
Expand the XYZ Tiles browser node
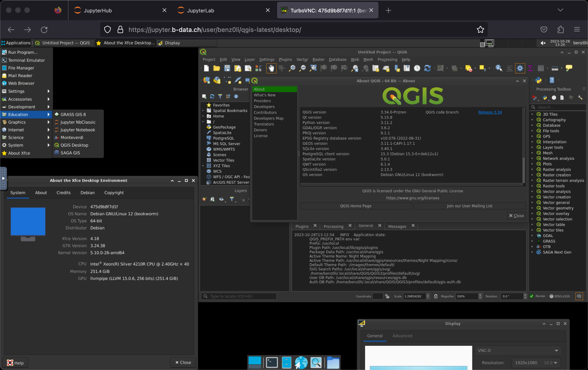tap(203, 166)
